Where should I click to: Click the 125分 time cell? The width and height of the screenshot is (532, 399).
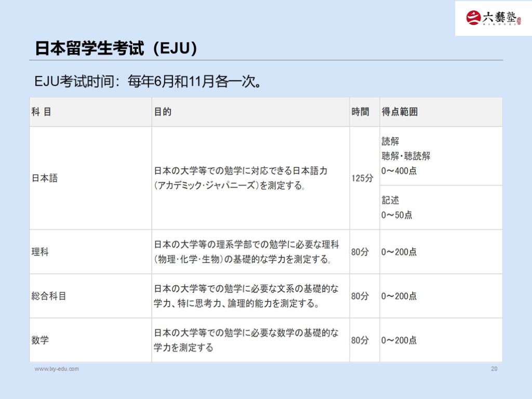pos(362,178)
